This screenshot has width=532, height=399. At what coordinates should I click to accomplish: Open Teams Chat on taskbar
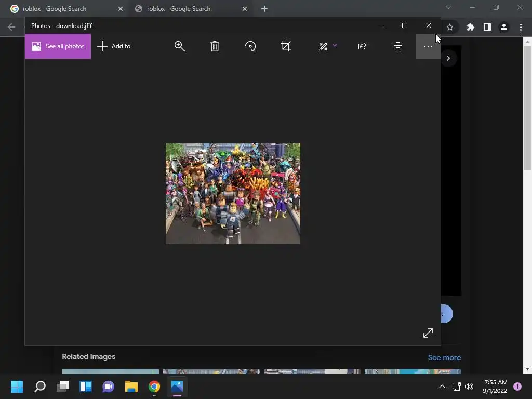[108, 387]
